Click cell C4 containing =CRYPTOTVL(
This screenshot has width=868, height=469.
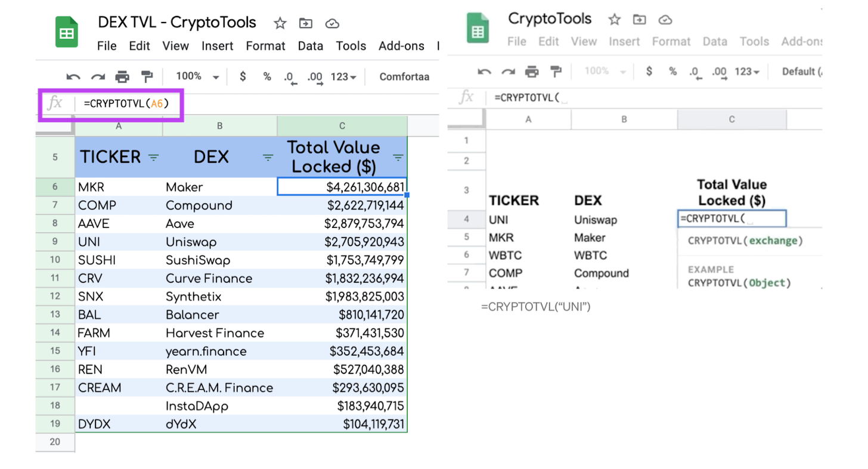tap(732, 219)
